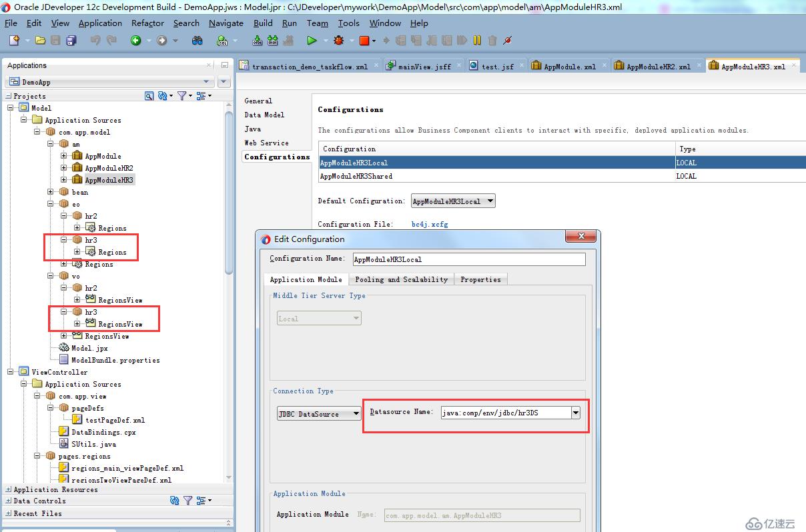The width and height of the screenshot is (806, 532).
Task: Click the Datasource Name text field
Action: pyautogui.click(x=506, y=413)
